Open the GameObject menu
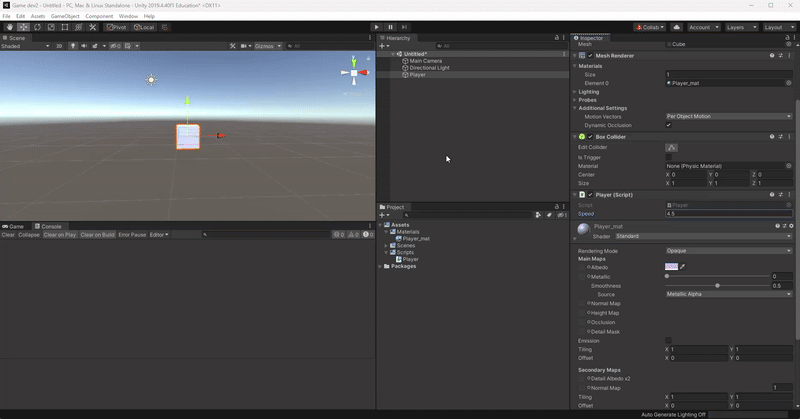The height and width of the screenshot is (419, 800). coord(65,16)
